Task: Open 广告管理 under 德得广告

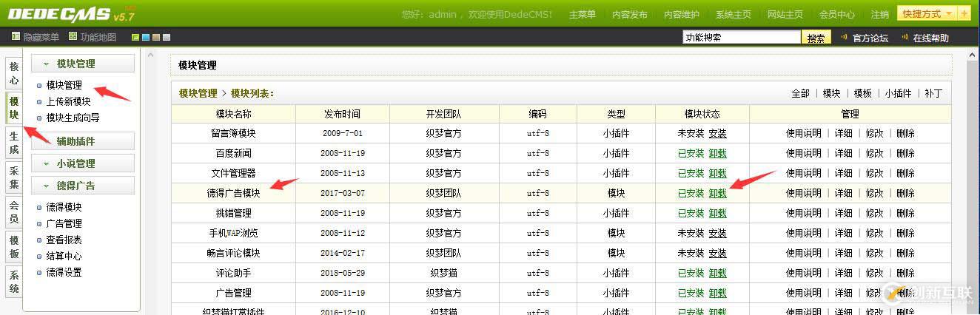Action: 64,224
